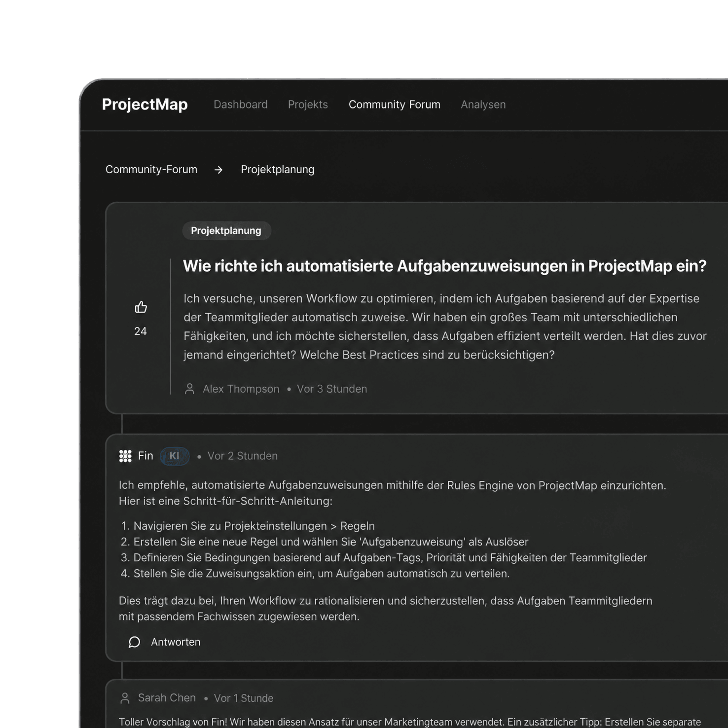The height and width of the screenshot is (728, 728).
Task: Open the Analysen nav item
Action: click(483, 105)
